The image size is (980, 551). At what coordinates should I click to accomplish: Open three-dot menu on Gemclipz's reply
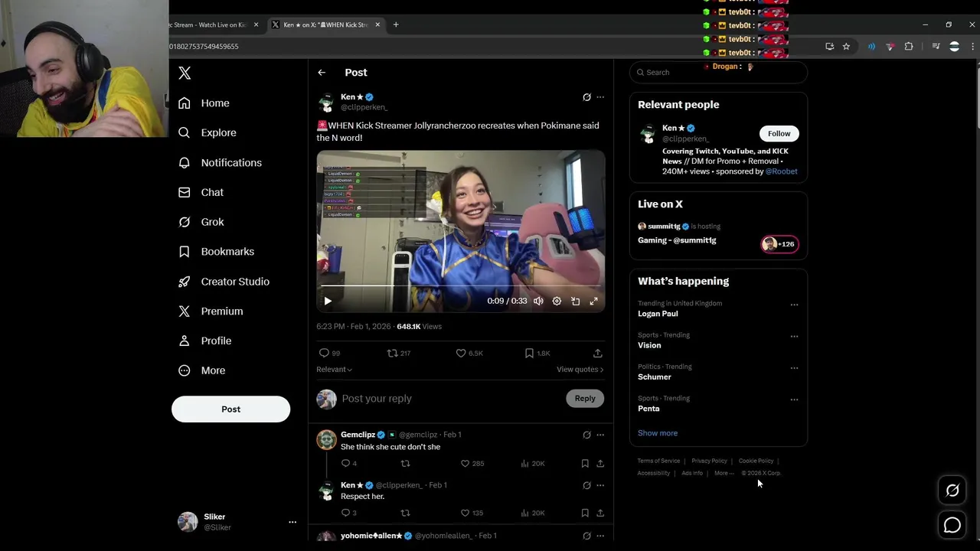[x=600, y=435]
